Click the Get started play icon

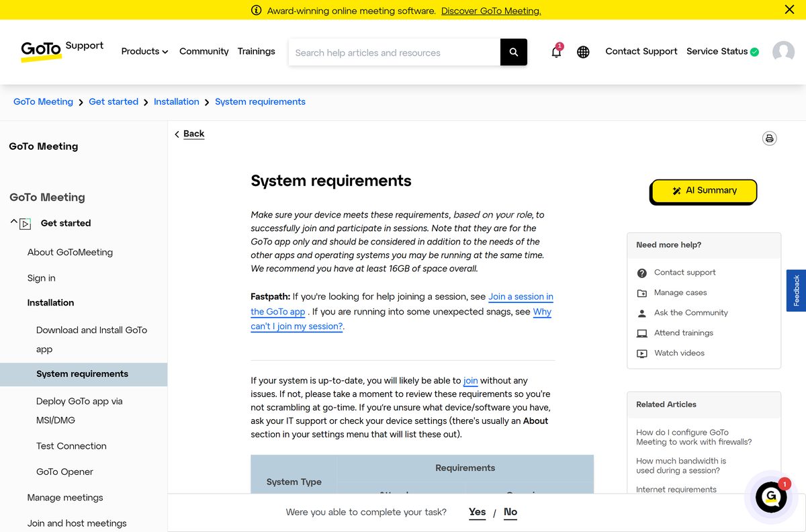[x=26, y=224]
